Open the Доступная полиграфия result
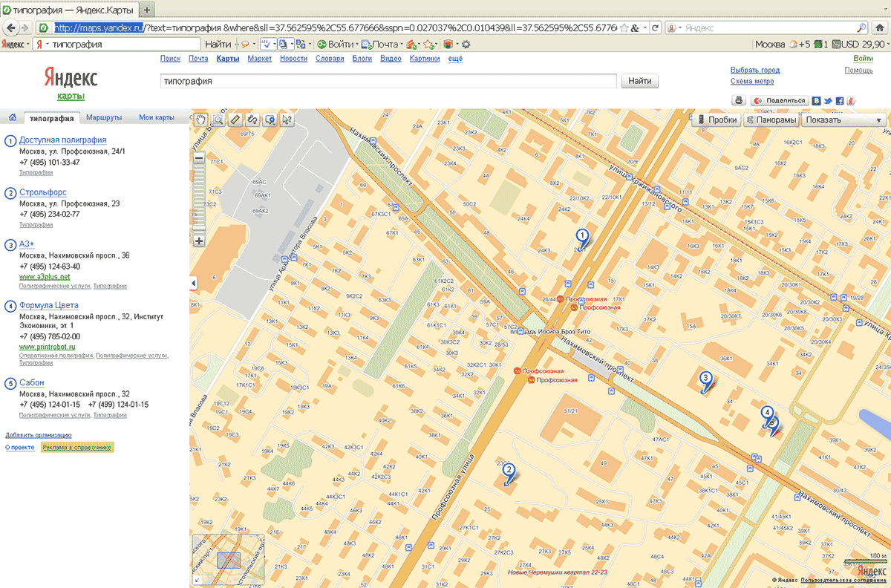Image resolution: width=891 pixels, height=588 pixels. (x=63, y=140)
